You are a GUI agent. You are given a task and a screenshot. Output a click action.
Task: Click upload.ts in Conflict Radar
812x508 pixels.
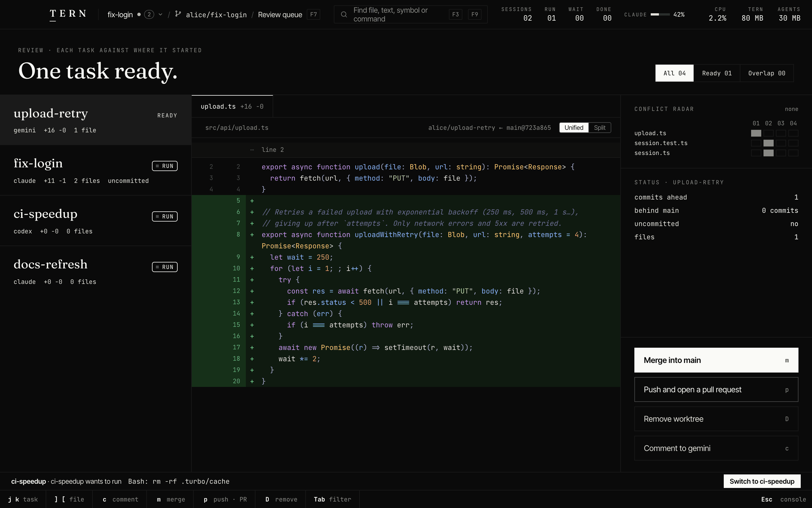(650, 133)
